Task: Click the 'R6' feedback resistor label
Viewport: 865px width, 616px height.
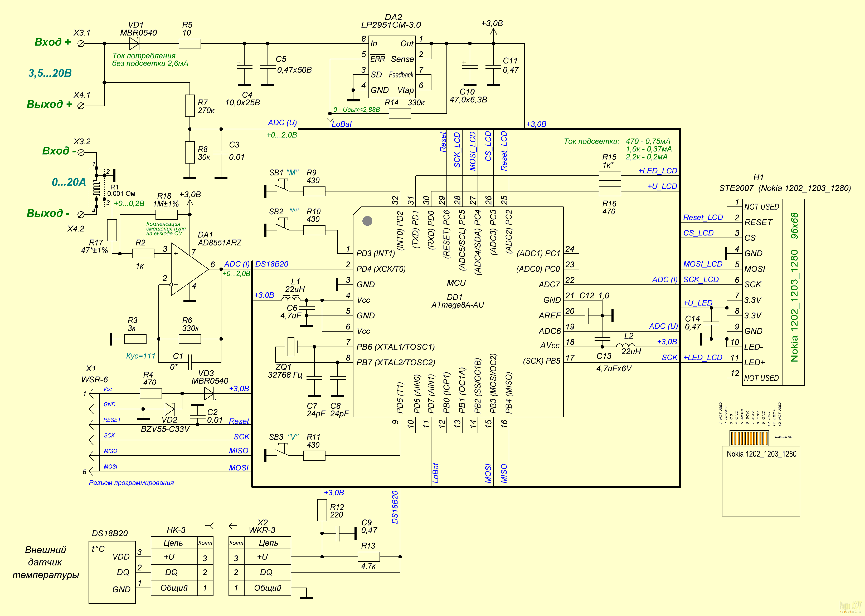Action: pos(187,321)
